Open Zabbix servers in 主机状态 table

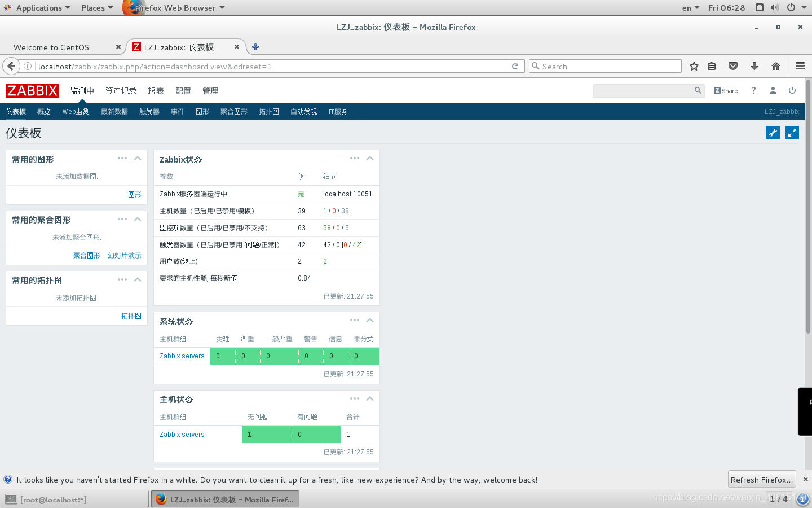(x=182, y=435)
